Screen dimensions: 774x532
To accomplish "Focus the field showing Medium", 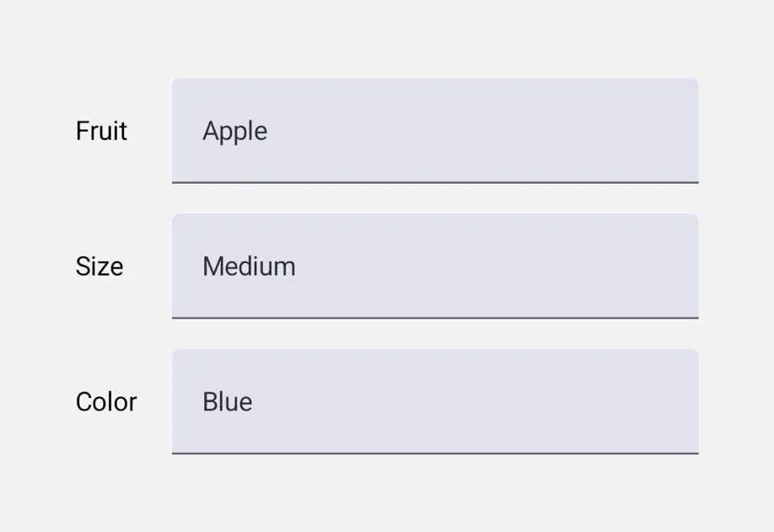I will (x=435, y=266).
